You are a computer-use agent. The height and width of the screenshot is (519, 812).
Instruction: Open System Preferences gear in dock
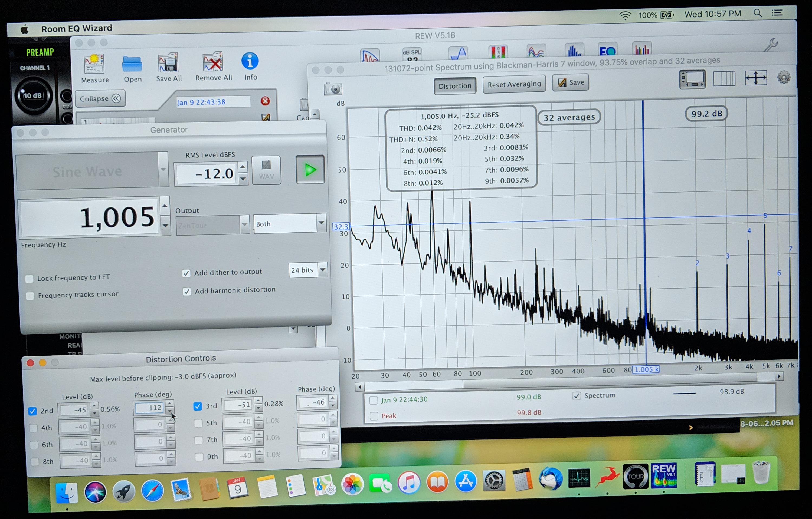(494, 480)
